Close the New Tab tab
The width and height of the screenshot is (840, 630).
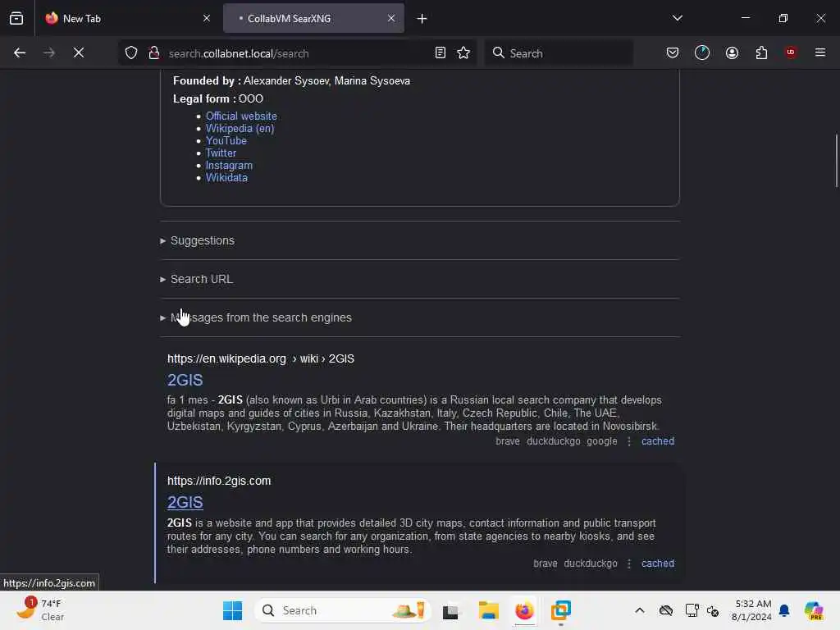(207, 18)
